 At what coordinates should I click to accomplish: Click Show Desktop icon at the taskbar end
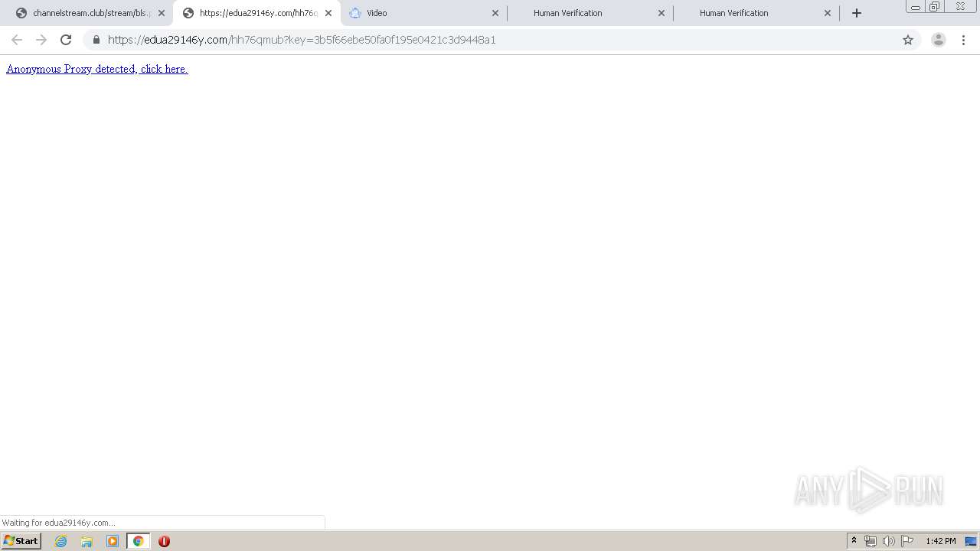[971, 541]
